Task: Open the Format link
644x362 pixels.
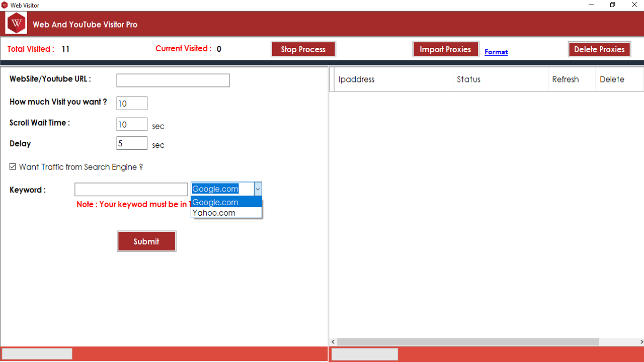Action: (496, 52)
